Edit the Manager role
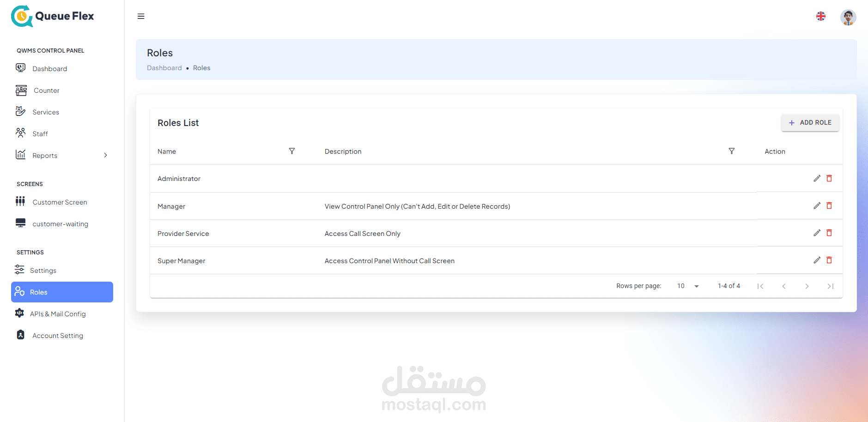The width and height of the screenshot is (868, 422). [x=817, y=205]
